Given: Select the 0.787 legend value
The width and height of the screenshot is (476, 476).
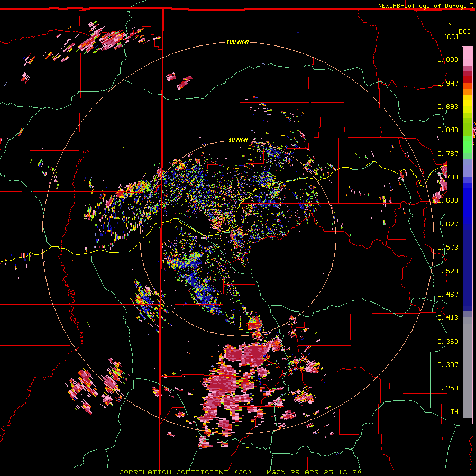Looking at the screenshot, I should [x=448, y=153].
